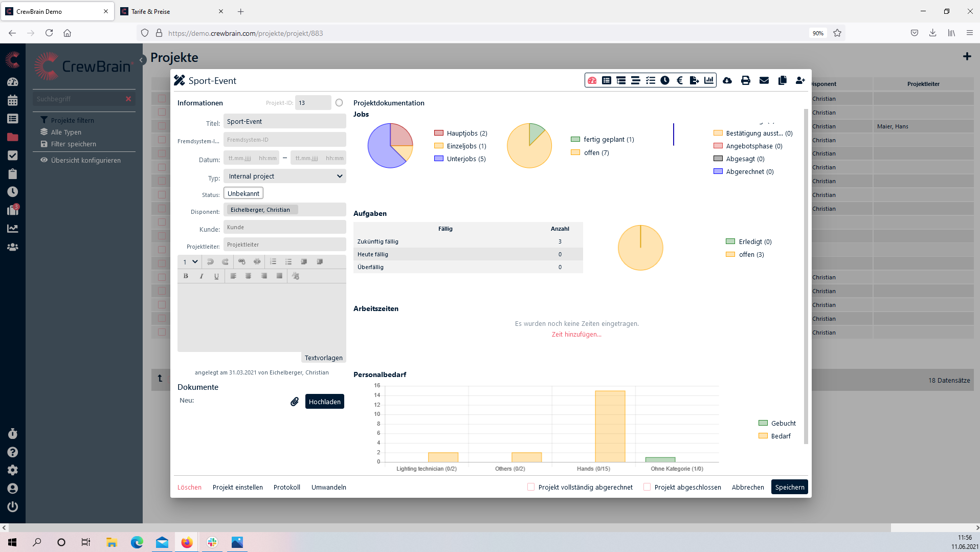
Task: Click the Titel field containing Sport-Event
Action: [x=285, y=121]
